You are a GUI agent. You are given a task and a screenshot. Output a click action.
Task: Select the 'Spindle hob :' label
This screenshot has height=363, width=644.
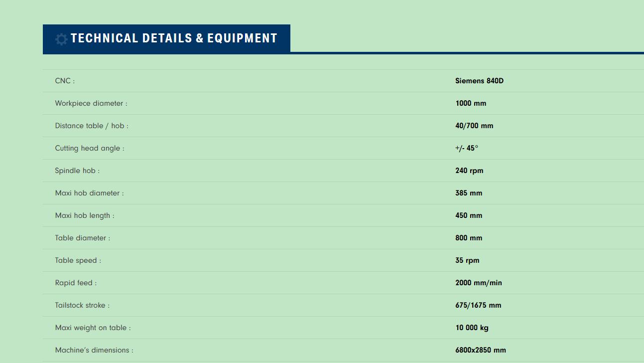pyautogui.click(x=77, y=171)
